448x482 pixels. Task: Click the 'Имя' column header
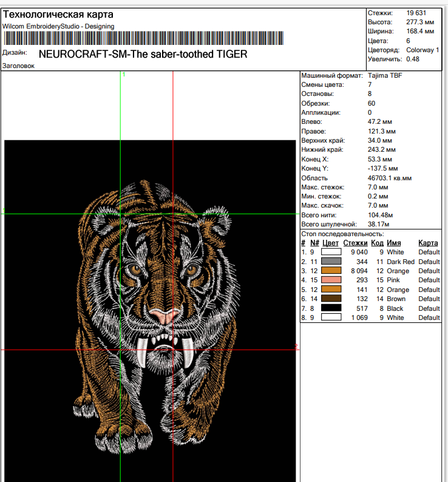[394, 243]
